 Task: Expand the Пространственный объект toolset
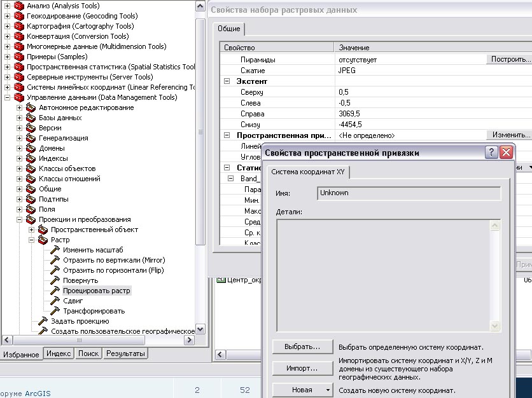32,230
